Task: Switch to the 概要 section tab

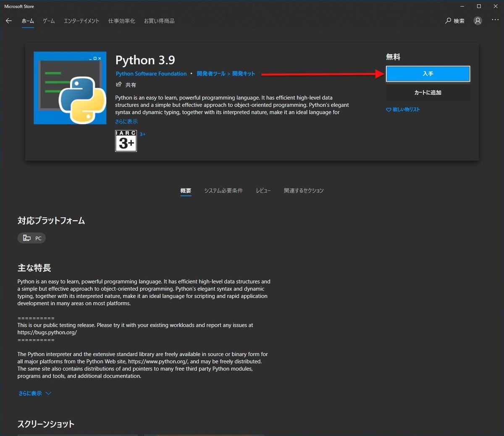Action: [x=186, y=190]
